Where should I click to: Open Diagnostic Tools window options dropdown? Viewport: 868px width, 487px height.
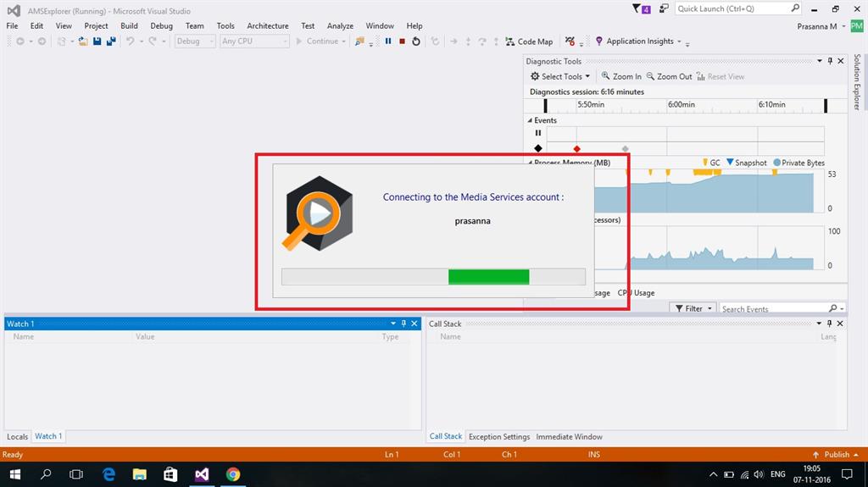click(x=820, y=61)
